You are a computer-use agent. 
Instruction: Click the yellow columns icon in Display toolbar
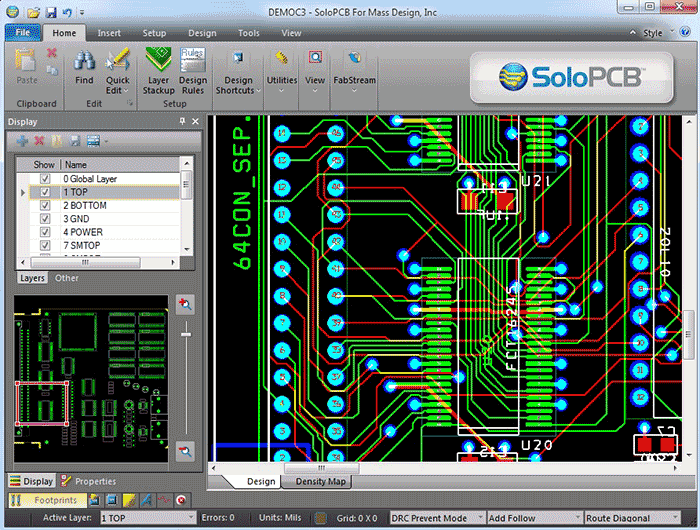[57, 141]
